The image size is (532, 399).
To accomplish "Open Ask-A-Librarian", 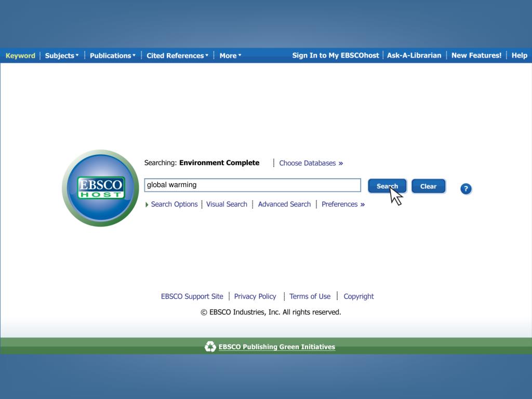I will [x=414, y=55].
